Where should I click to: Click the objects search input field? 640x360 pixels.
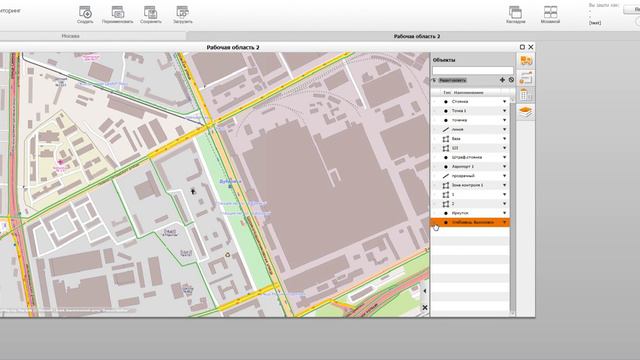tap(473, 71)
